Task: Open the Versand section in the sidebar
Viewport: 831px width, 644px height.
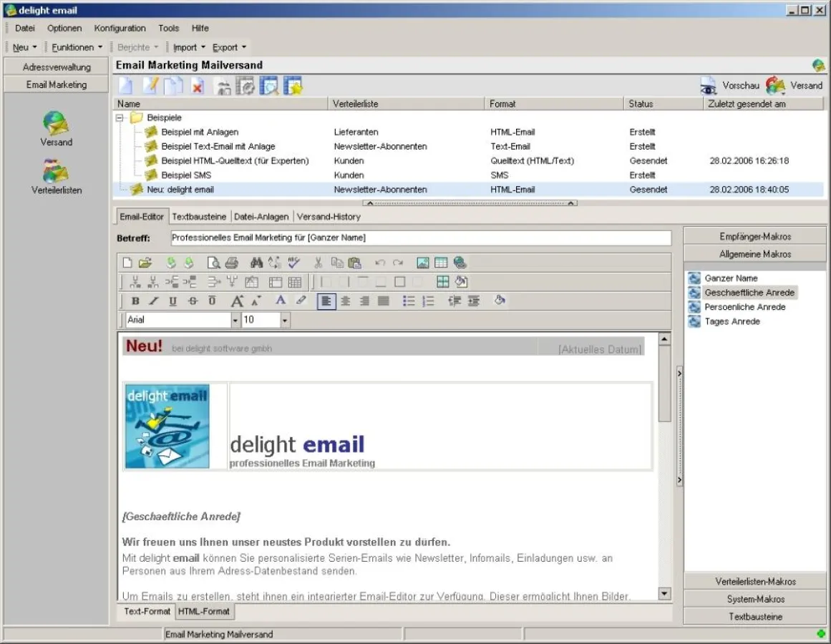Action: pyautogui.click(x=56, y=129)
